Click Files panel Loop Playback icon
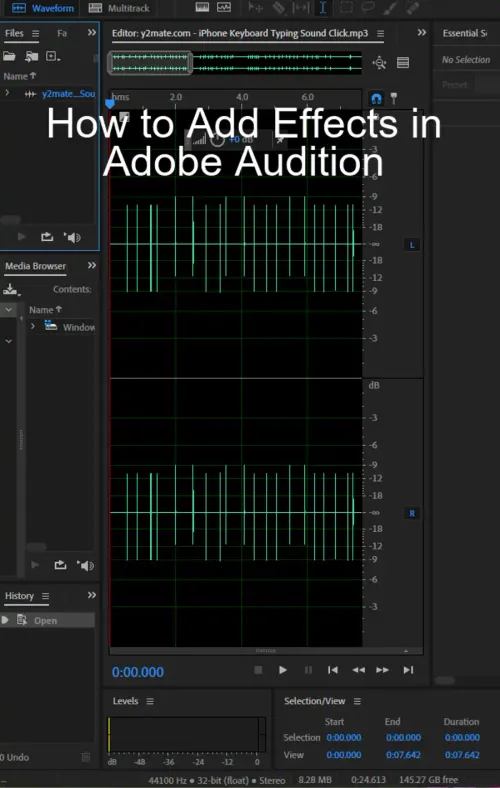 pyautogui.click(x=47, y=237)
